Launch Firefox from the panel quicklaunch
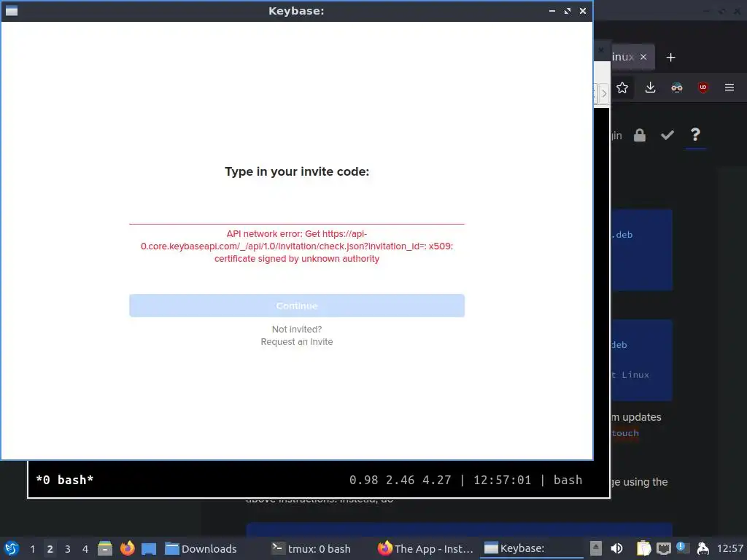This screenshot has height=560, width=747. 127,548
